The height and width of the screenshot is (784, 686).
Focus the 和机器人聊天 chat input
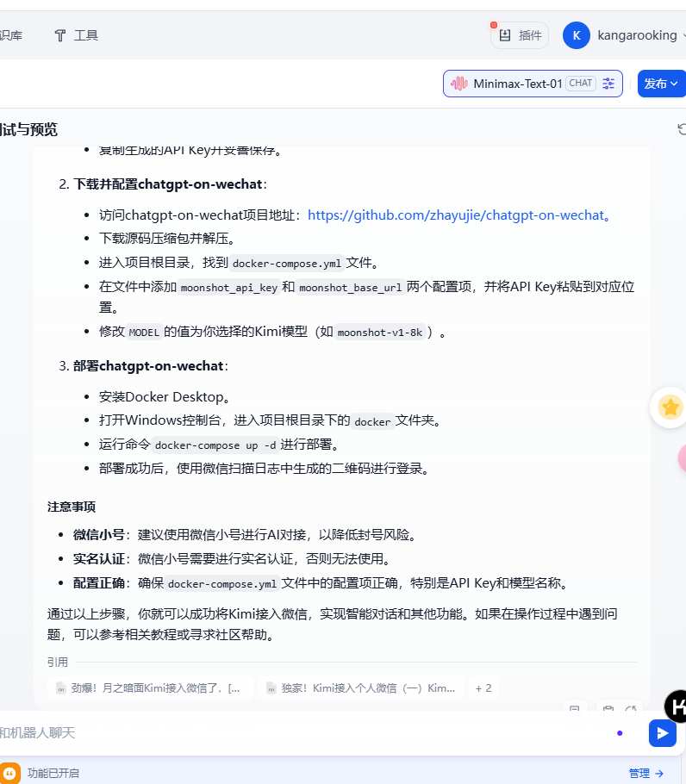[300, 733]
